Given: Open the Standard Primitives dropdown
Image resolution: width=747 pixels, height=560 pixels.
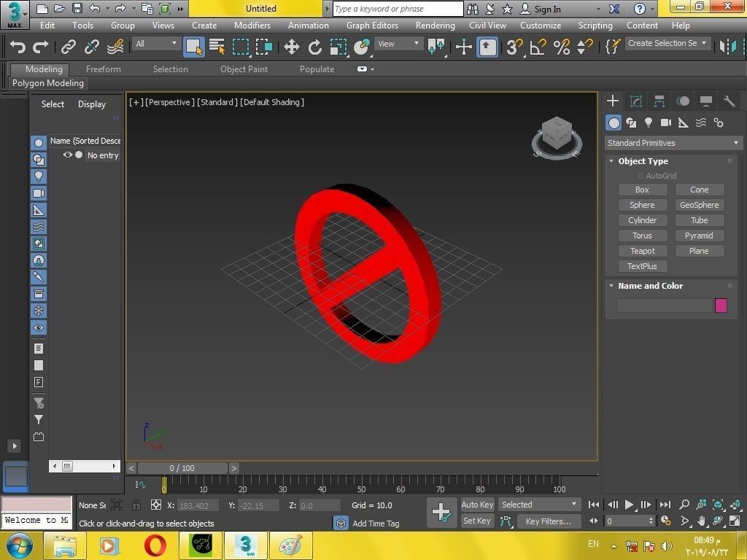Looking at the screenshot, I should click(673, 143).
